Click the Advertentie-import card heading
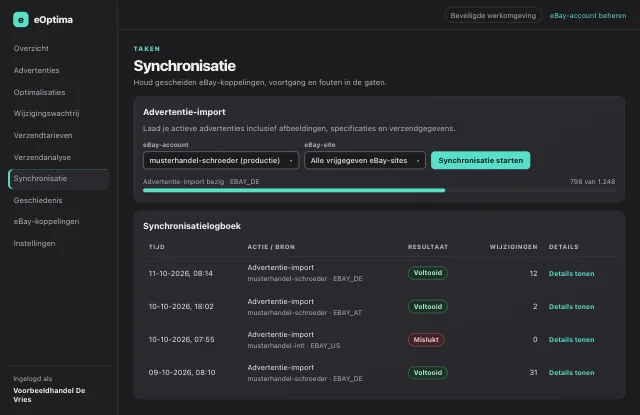The width and height of the screenshot is (640, 415). click(184, 112)
